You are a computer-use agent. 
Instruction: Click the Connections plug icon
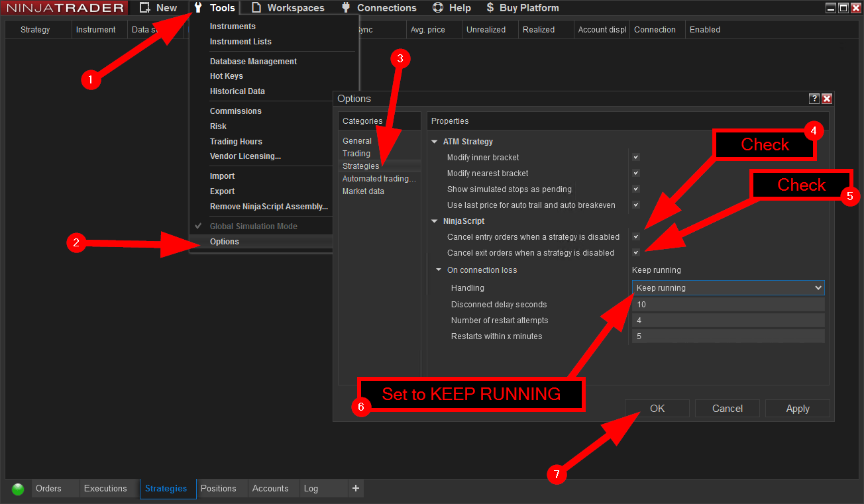click(x=346, y=8)
